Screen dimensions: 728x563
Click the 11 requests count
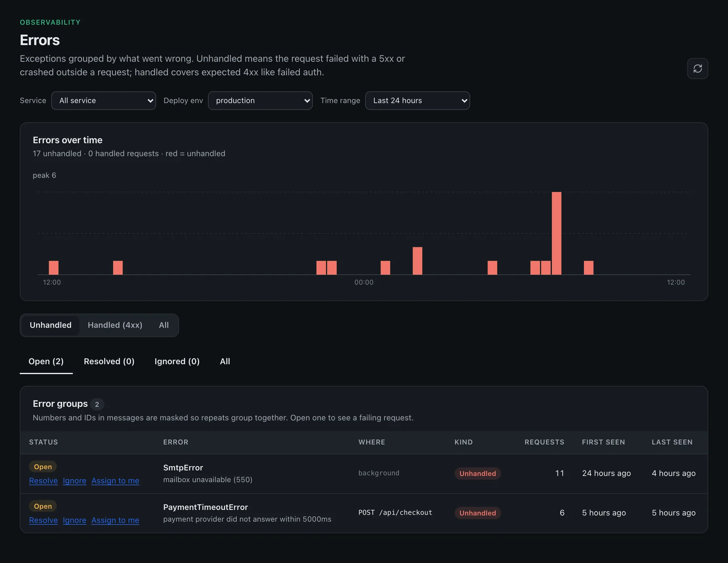coord(559,473)
